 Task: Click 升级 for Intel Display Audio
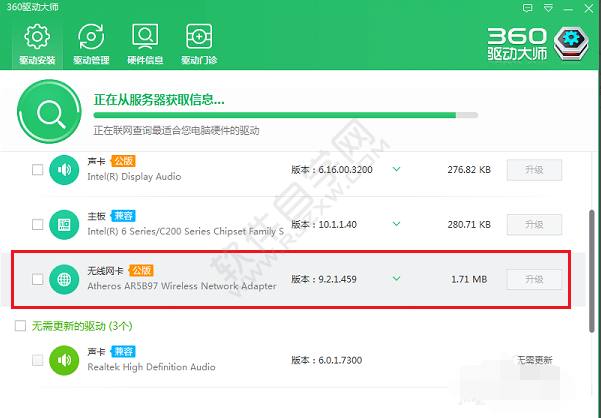[534, 170]
